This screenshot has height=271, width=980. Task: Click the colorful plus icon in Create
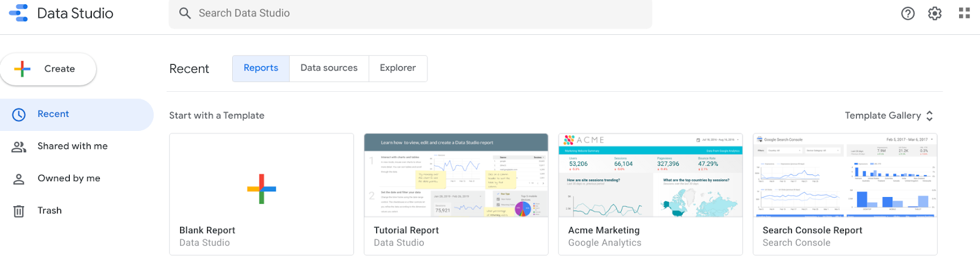pos(22,69)
